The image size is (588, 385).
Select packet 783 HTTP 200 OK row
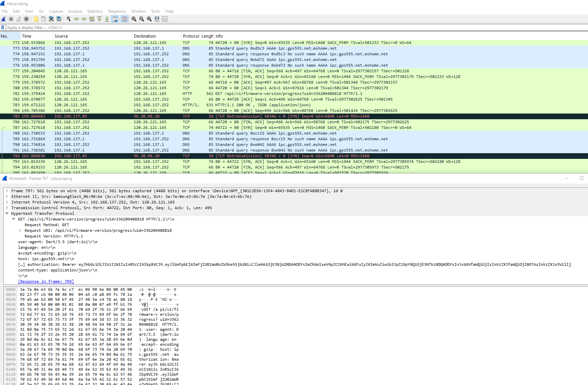click(x=294, y=105)
